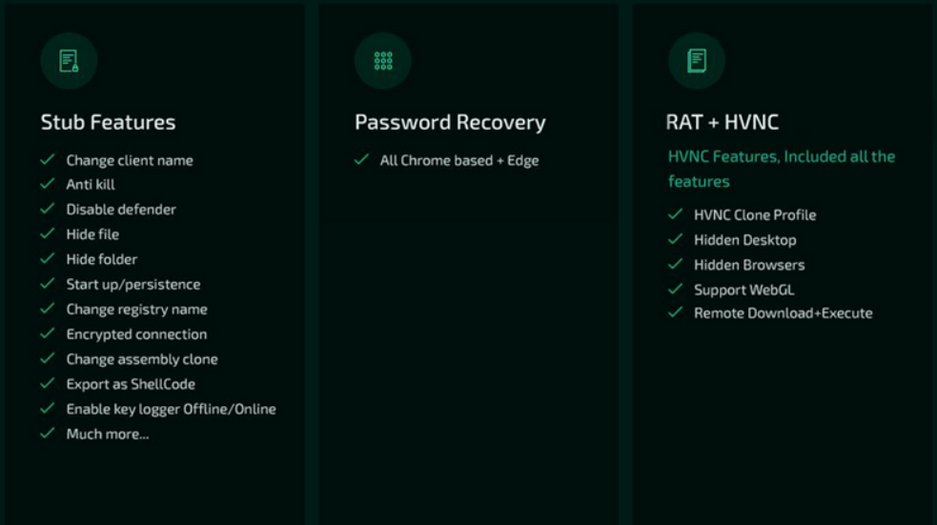Click the Password Recovery keypad icon

[383, 61]
